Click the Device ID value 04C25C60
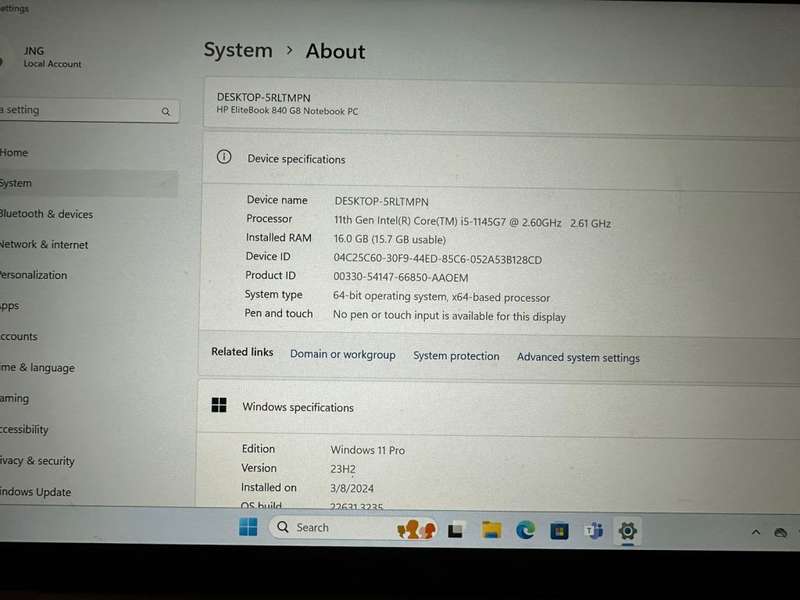 click(x=438, y=259)
